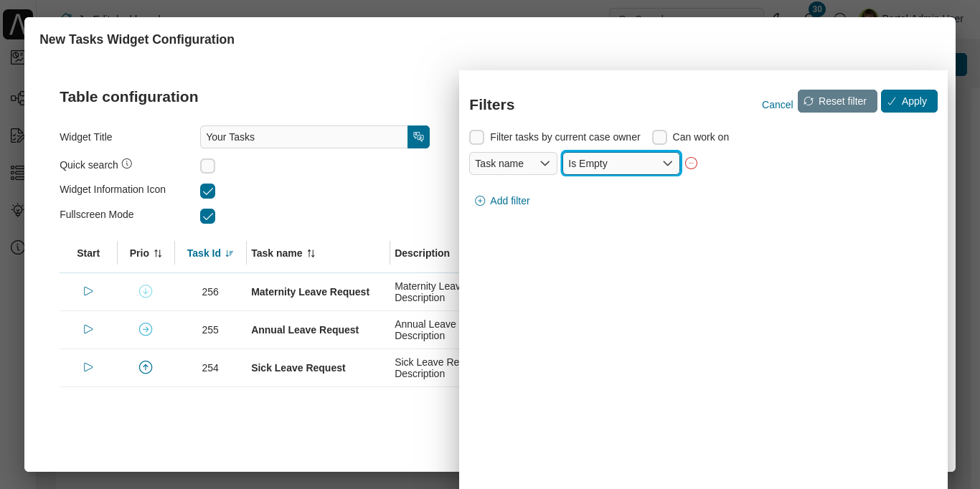The image size is (980, 489).
Task: Click the list view icon in the sidebar
Action: 18,172
